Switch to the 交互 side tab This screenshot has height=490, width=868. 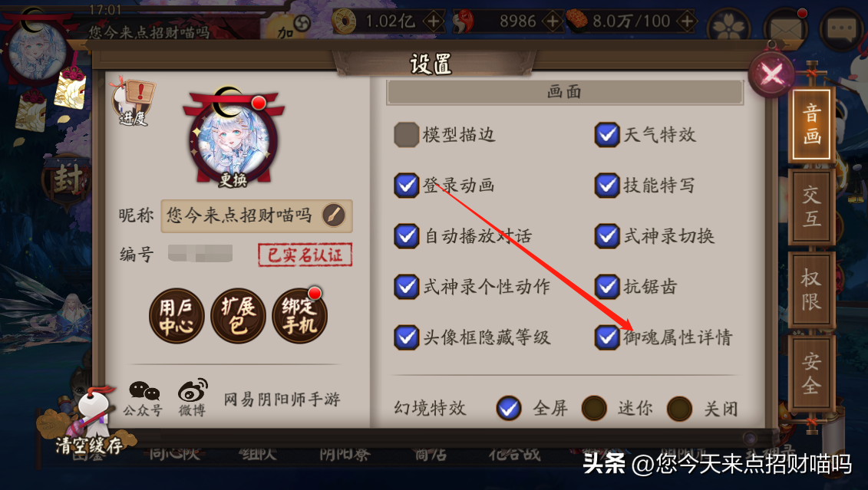point(811,207)
